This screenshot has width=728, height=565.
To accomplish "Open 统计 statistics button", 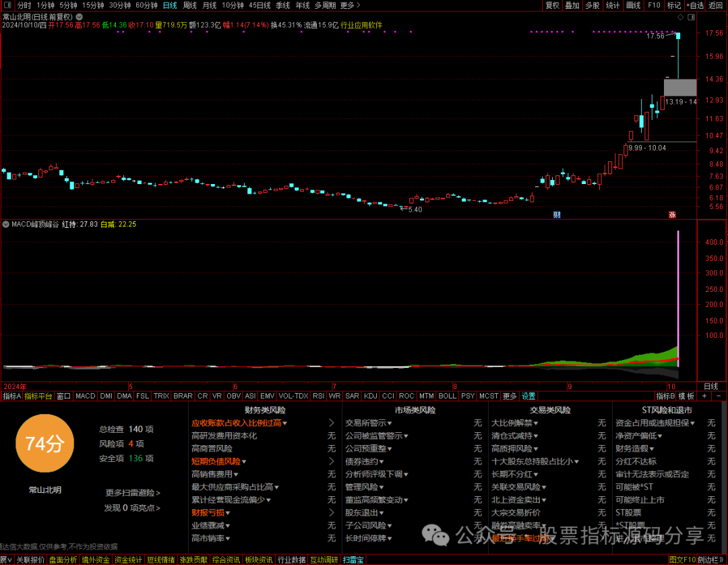I will 613,5.
